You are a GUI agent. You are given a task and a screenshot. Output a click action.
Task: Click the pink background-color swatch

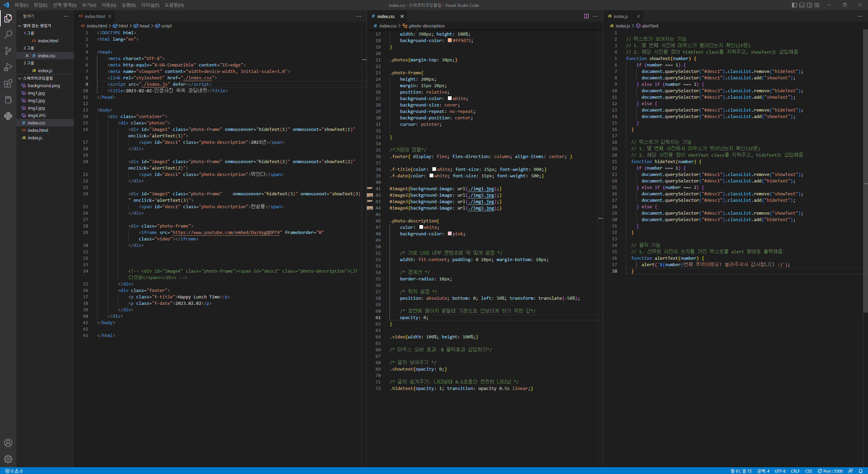(450, 234)
